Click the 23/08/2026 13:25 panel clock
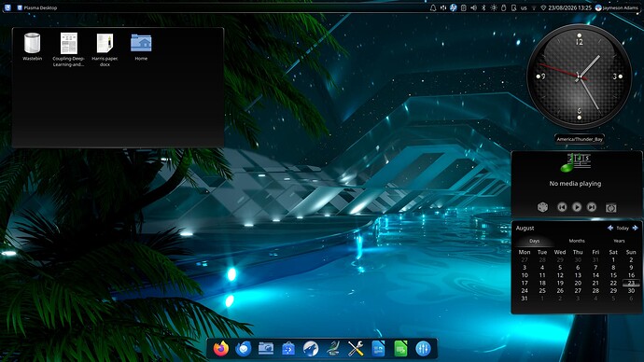The height and width of the screenshot is (362, 644). [x=569, y=7]
